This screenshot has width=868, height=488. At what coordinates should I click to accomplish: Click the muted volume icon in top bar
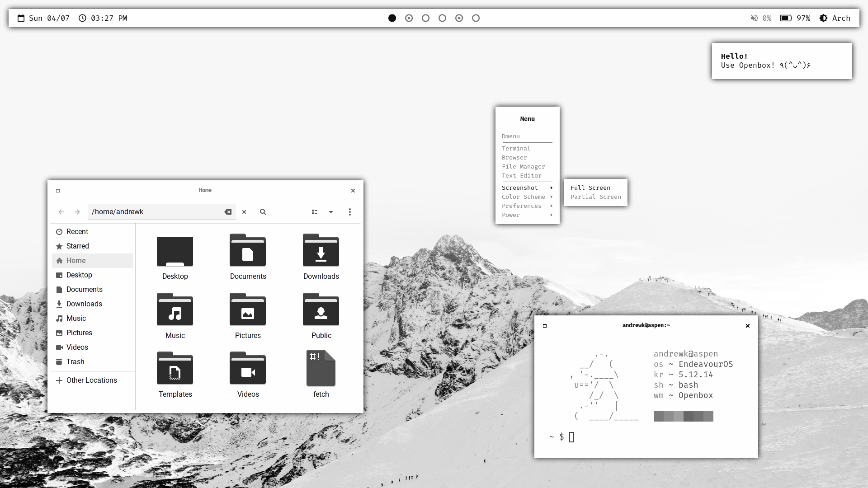tap(754, 18)
